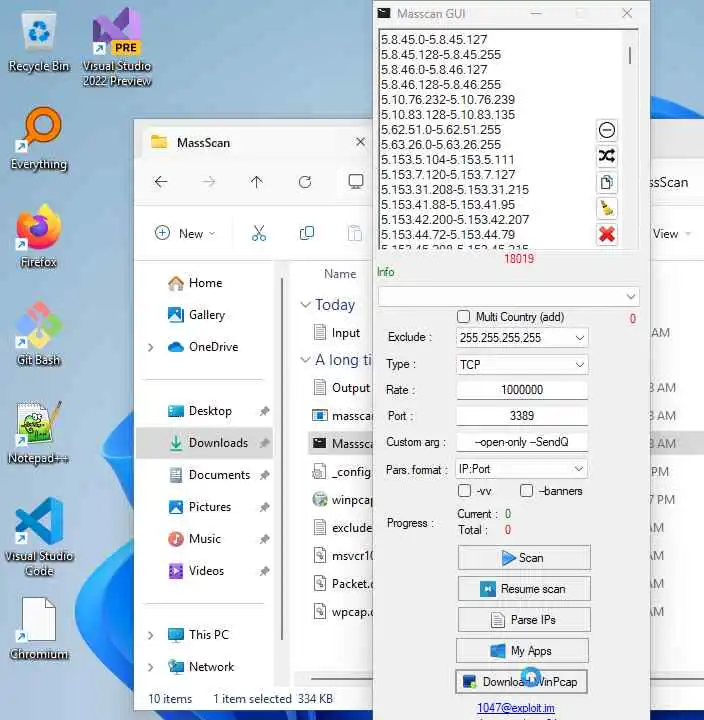704x720 pixels.
Task: Click the Name column header
Action: pos(340,274)
